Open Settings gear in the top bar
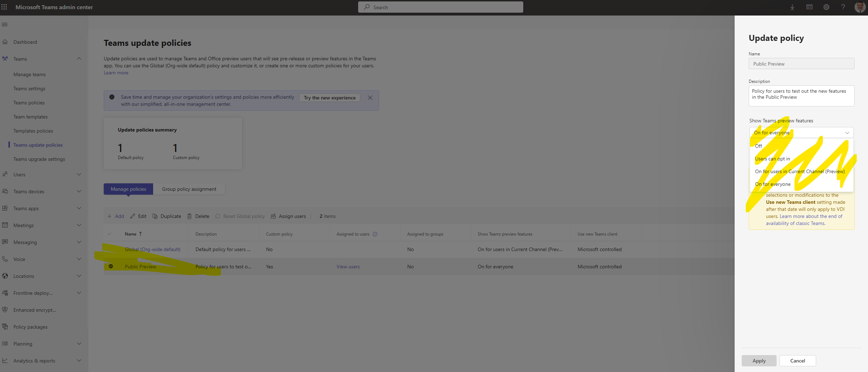 (x=826, y=7)
